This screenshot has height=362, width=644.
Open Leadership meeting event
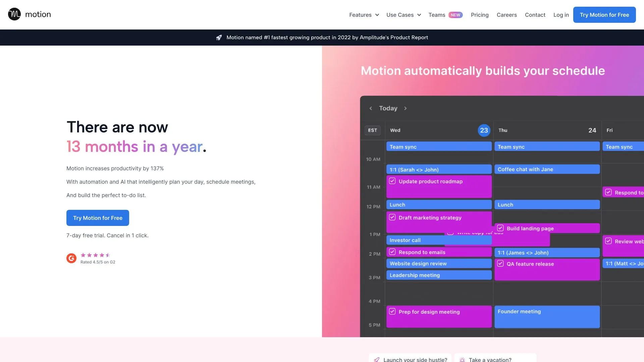point(439,275)
